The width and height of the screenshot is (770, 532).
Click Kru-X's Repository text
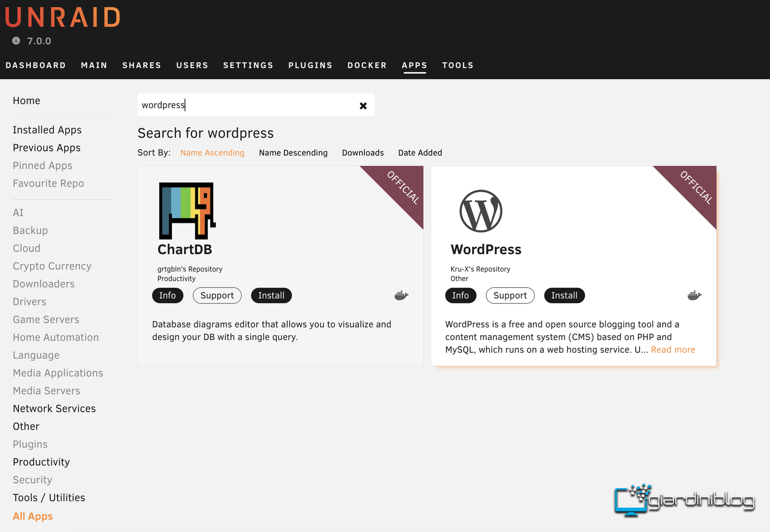[480, 269]
